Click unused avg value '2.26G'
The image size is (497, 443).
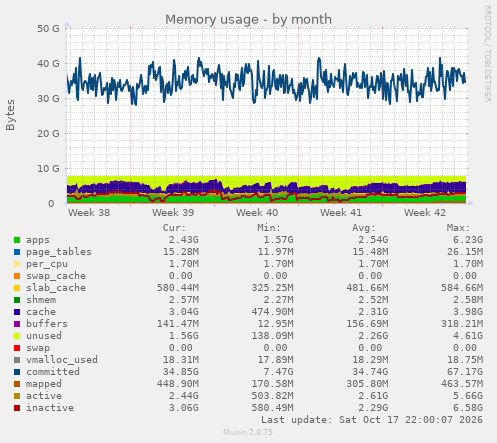point(373,336)
